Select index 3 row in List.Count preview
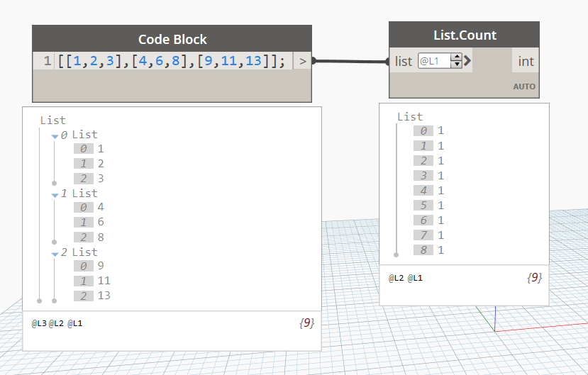The height and width of the screenshot is (375, 588). 428,176
